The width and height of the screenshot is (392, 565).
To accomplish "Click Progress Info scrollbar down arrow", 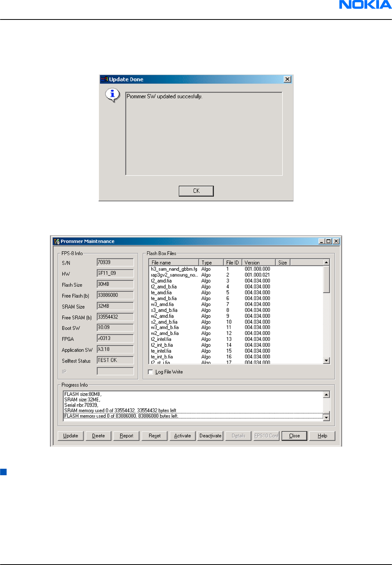I will coord(326,418).
